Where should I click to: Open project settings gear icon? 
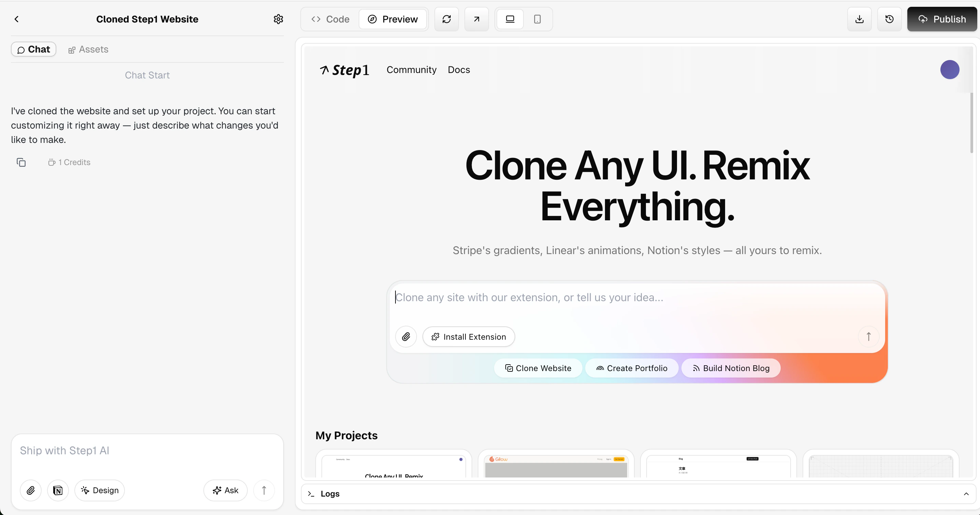click(x=278, y=19)
